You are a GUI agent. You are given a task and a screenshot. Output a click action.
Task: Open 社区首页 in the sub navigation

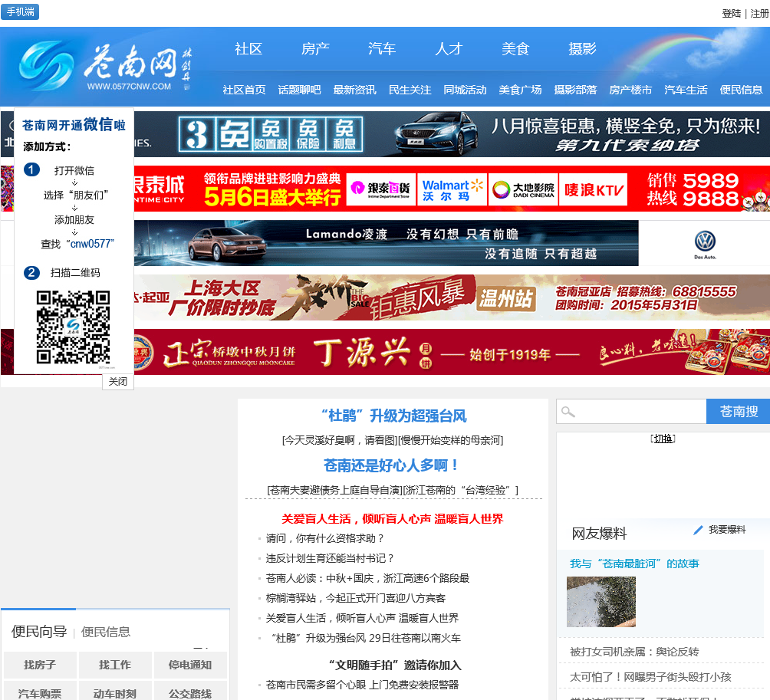point(244,90)
